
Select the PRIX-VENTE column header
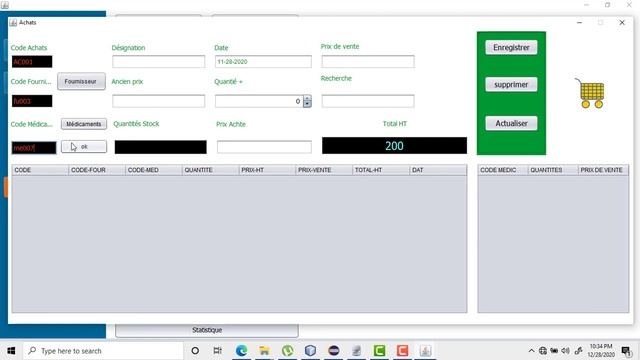(324, 170)
